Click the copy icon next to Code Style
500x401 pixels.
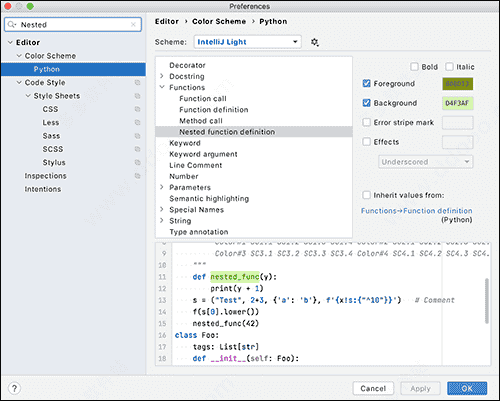(x=137, y=82)
